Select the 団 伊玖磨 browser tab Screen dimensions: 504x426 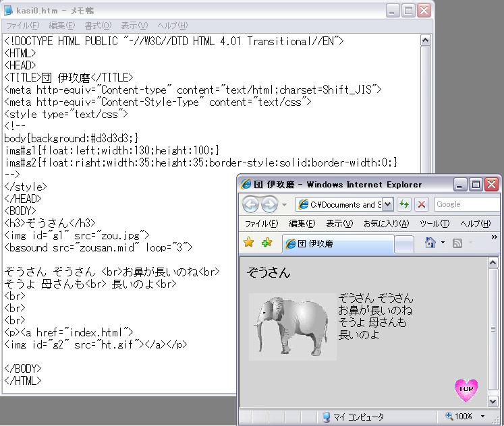338,243
